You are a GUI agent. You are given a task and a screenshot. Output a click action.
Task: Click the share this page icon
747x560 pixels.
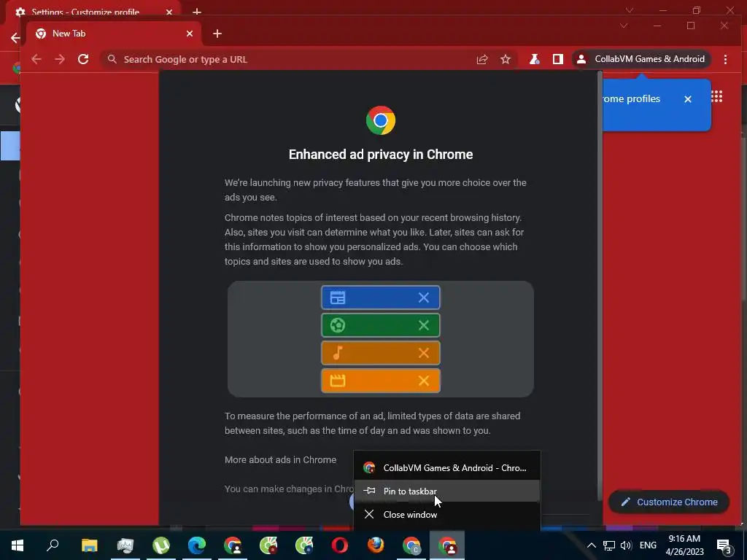[482, 59]
